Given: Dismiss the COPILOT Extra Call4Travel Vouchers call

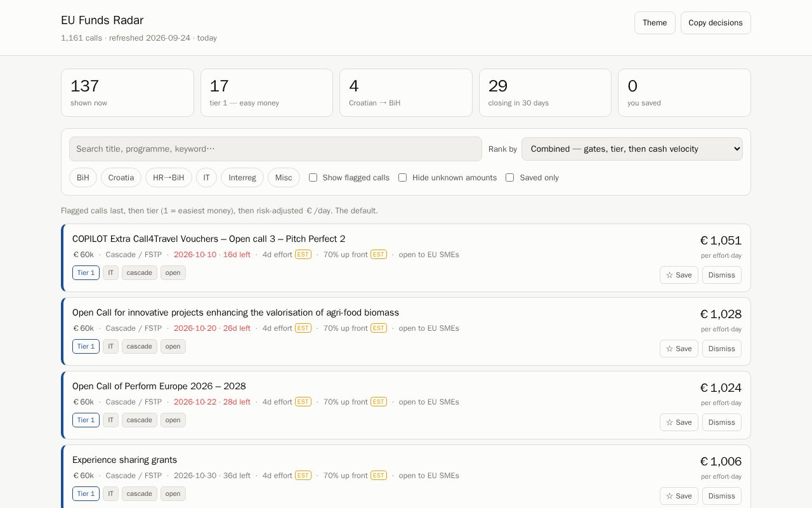Looking at the screenshot, I should [722, 275].
